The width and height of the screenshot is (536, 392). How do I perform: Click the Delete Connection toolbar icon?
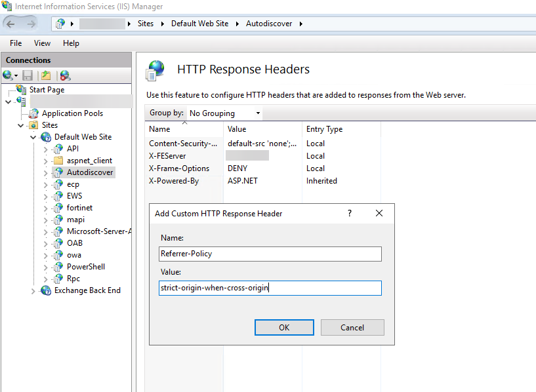(64, 75)
